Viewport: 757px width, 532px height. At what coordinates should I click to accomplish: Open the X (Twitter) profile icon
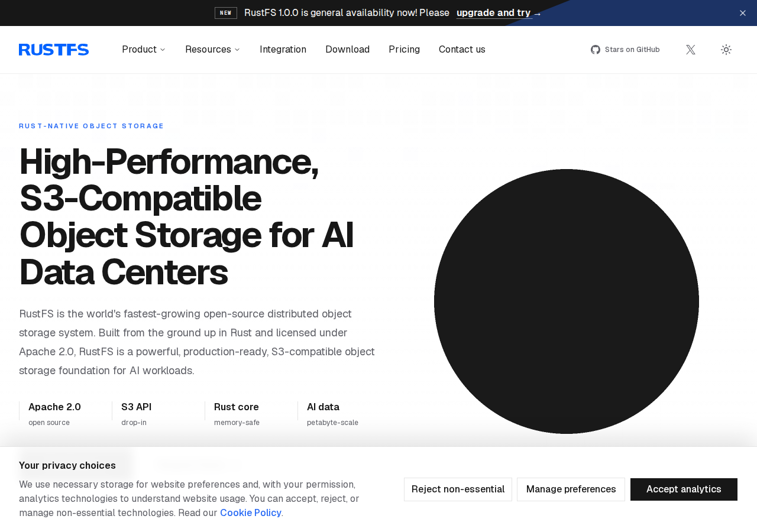690,50
